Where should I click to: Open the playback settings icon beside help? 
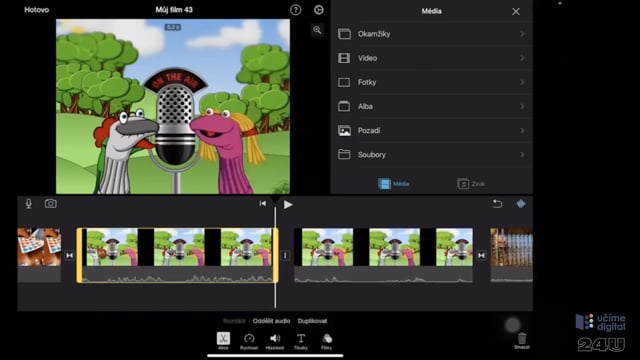[319, 10]
